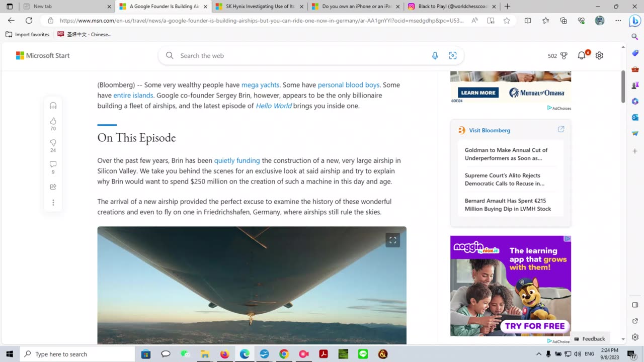The width and height of the screenshot is (644, 362).
Task: Open the article more options dots
Action: pos(53,203)
